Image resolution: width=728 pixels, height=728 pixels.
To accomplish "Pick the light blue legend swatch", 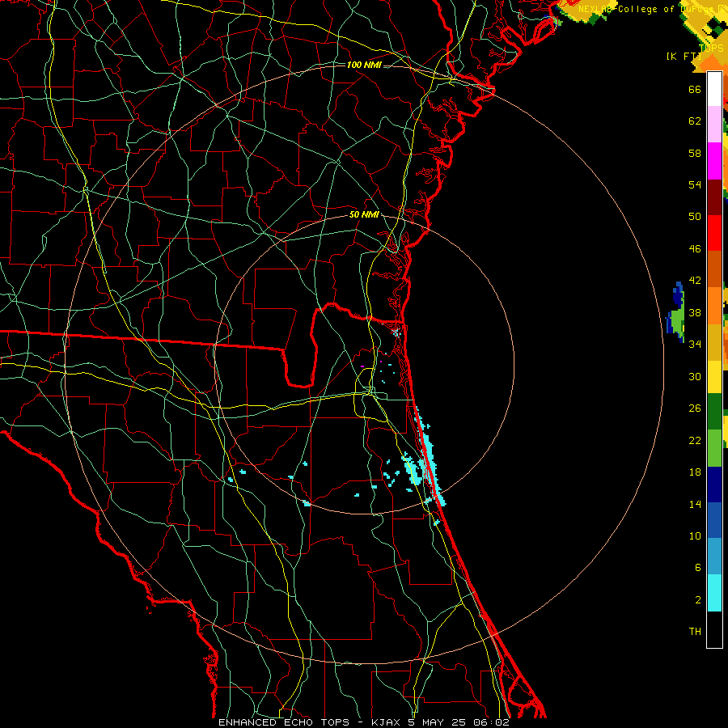I will tap(714, 556).
